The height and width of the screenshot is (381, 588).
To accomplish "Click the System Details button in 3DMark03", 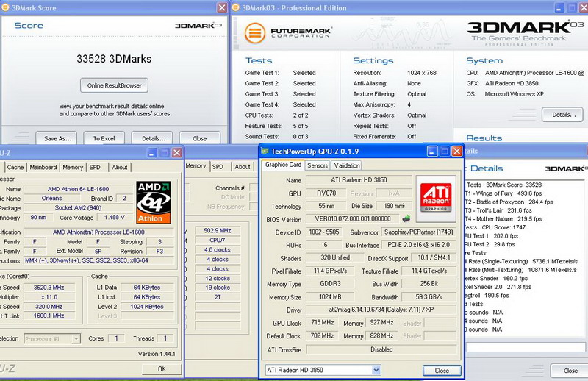I will click(563, 115).
